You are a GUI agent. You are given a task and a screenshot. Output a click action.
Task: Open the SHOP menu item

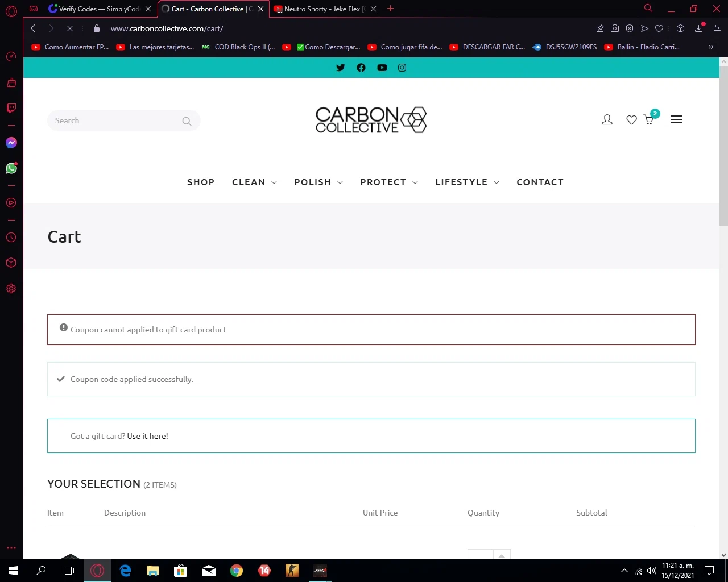[201, 182]
